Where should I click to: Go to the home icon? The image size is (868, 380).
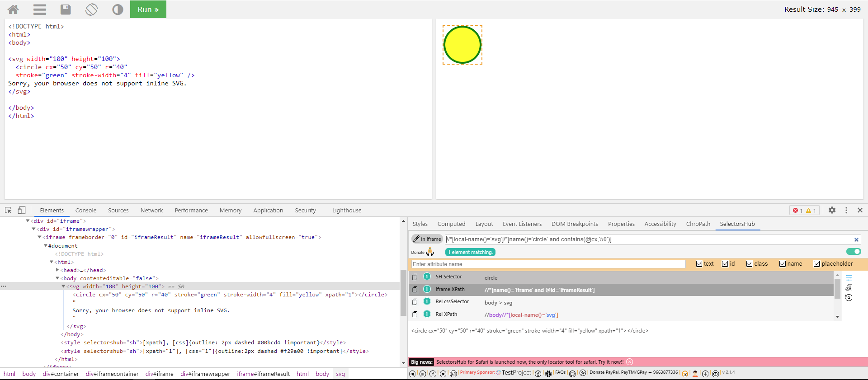[13, 9]
